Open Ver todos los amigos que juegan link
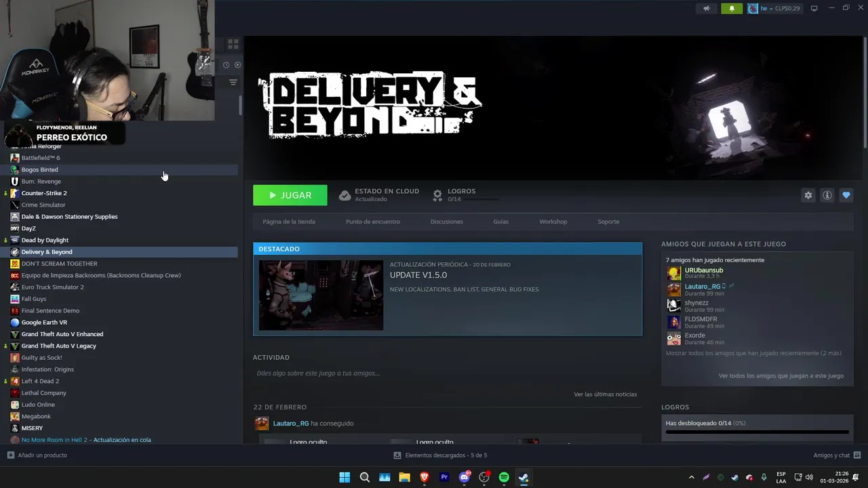Screen dimensions: 868x488 click(781, 375)
